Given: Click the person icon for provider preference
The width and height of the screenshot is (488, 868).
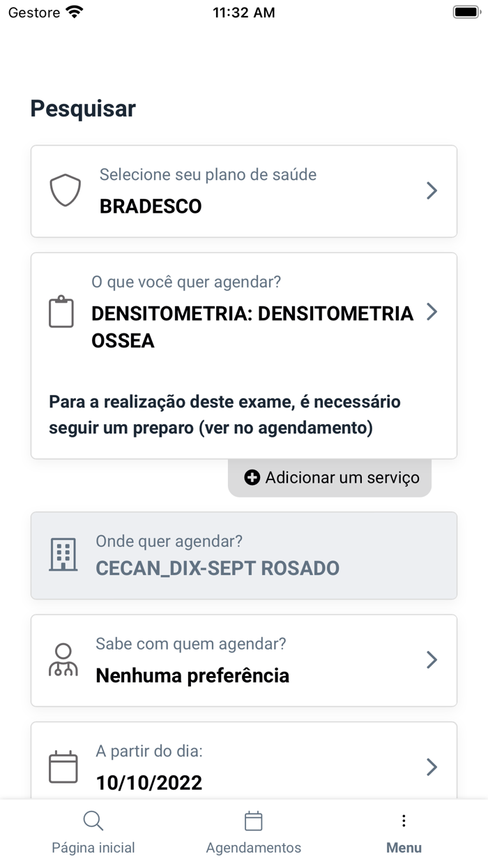Looking at the screenshot, I should tap(64, 659).
